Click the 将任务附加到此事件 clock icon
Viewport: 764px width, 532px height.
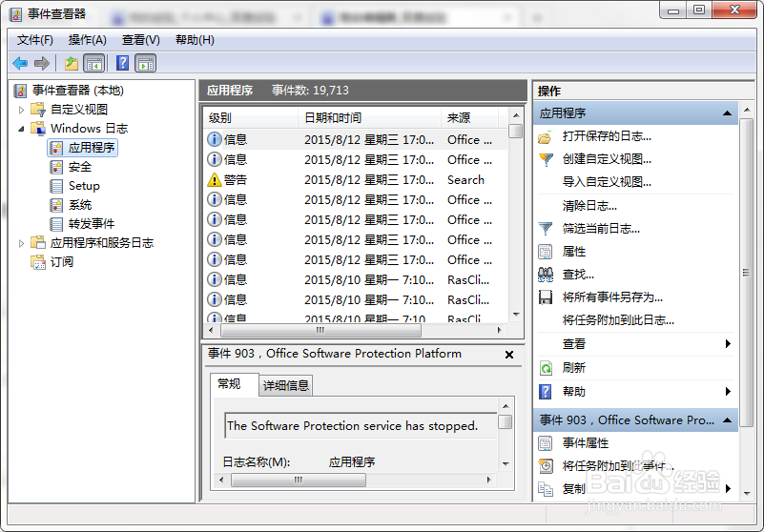546,466
